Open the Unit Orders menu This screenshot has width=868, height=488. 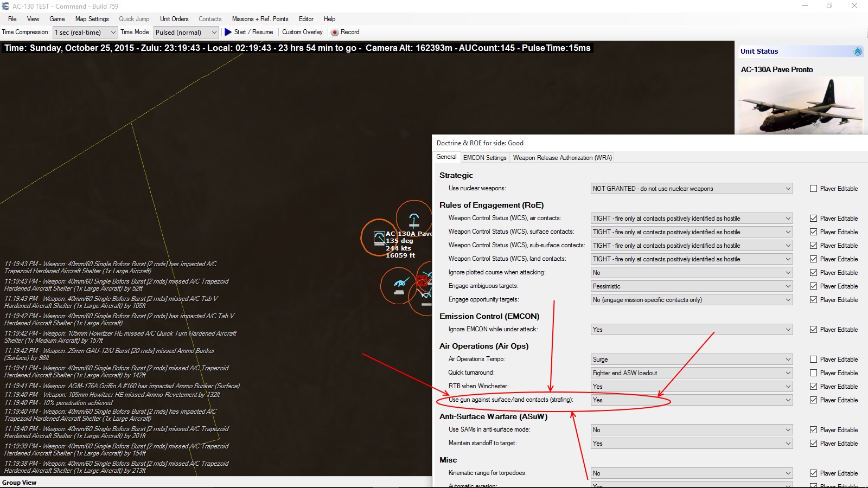(174, 19)
